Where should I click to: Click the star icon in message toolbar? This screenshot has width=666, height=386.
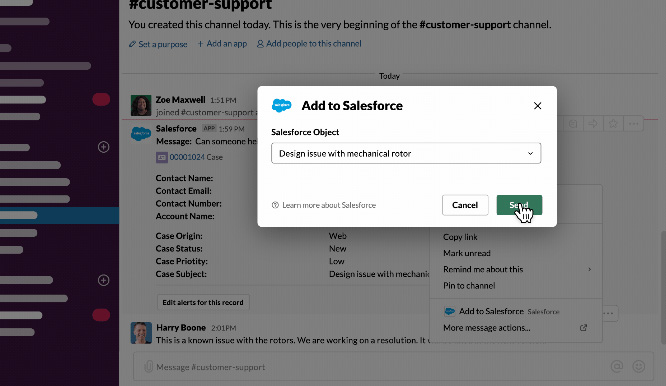tap(613, 124)
